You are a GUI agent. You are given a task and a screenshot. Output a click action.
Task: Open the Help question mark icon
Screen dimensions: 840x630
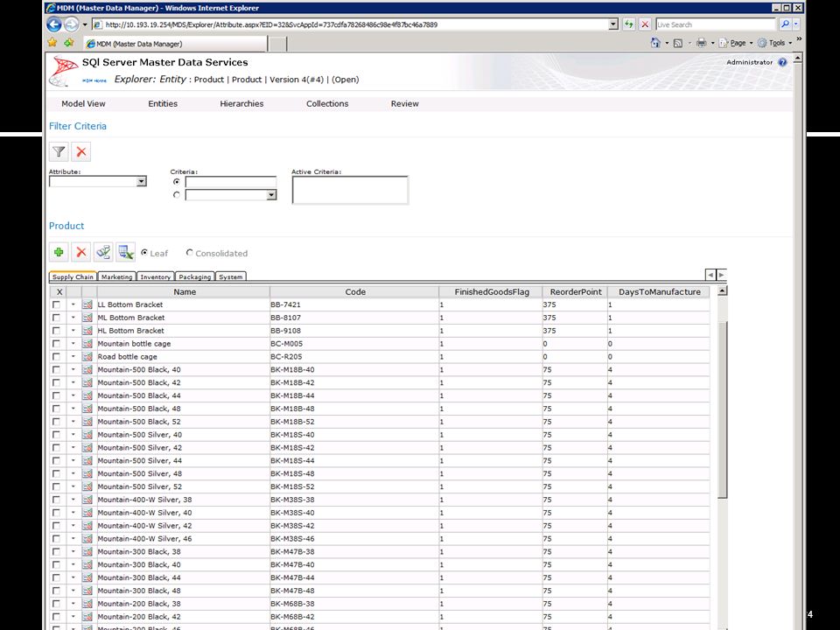[782, 62]
